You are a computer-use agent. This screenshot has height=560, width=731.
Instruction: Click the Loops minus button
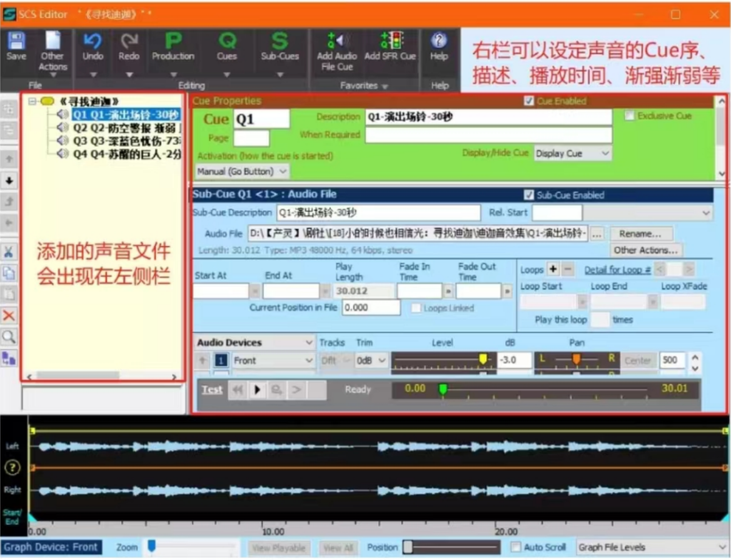pos(568,269)
